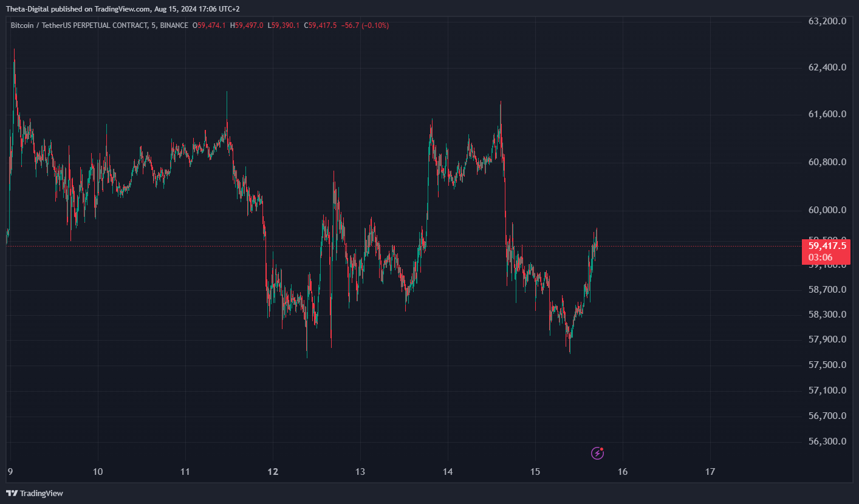Click the 61,600.0 price axis label

(x=827, y=114)
